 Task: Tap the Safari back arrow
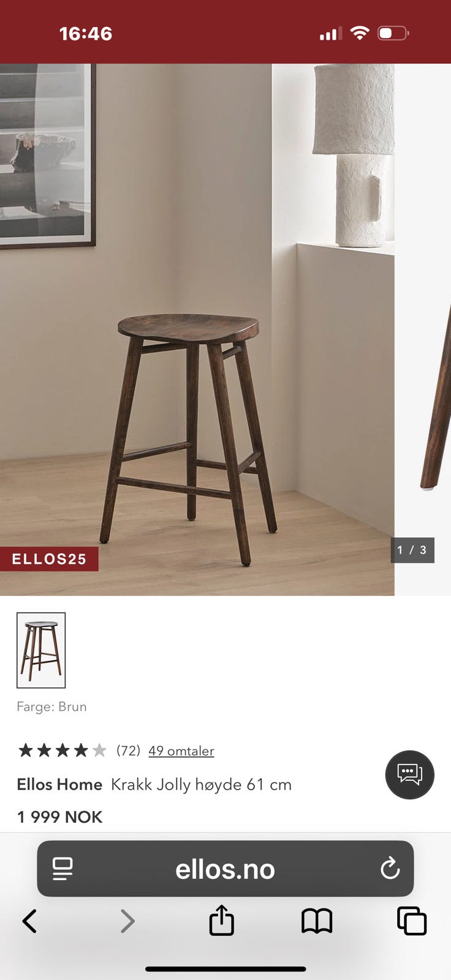pos(29,921)
